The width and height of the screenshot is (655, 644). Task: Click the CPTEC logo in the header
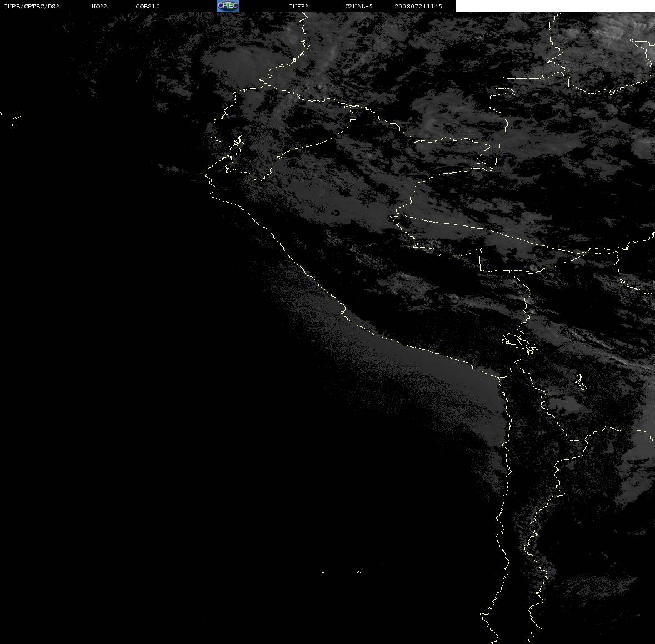point(228,6)
